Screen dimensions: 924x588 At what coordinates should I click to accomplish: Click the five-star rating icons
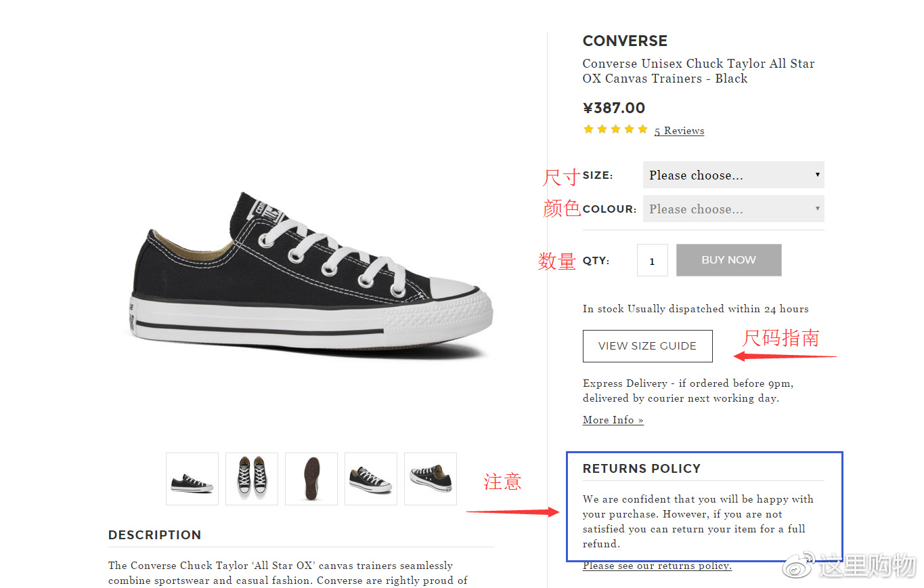[615, 129]
